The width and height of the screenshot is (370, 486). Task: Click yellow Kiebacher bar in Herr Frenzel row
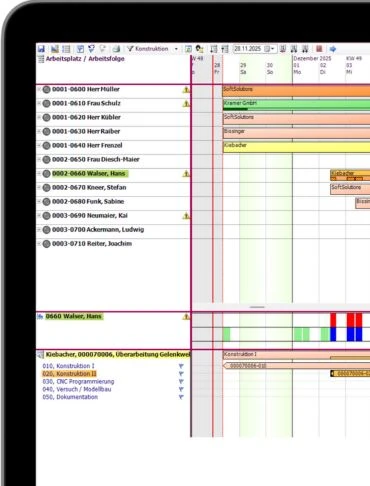(x=296, y=147)
